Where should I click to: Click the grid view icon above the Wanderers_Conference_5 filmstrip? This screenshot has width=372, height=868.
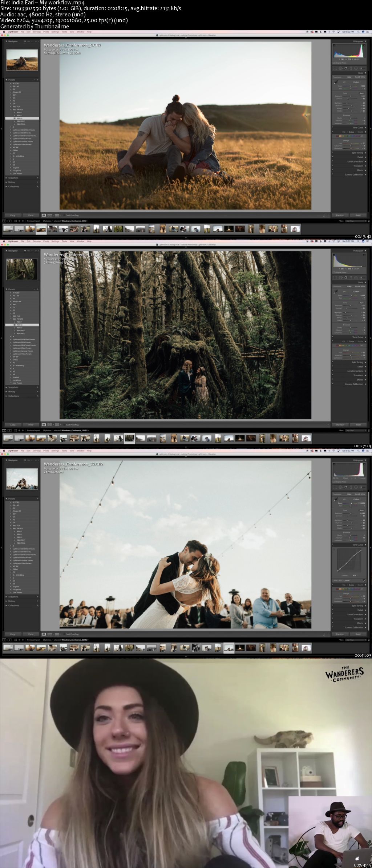point(16,221)
